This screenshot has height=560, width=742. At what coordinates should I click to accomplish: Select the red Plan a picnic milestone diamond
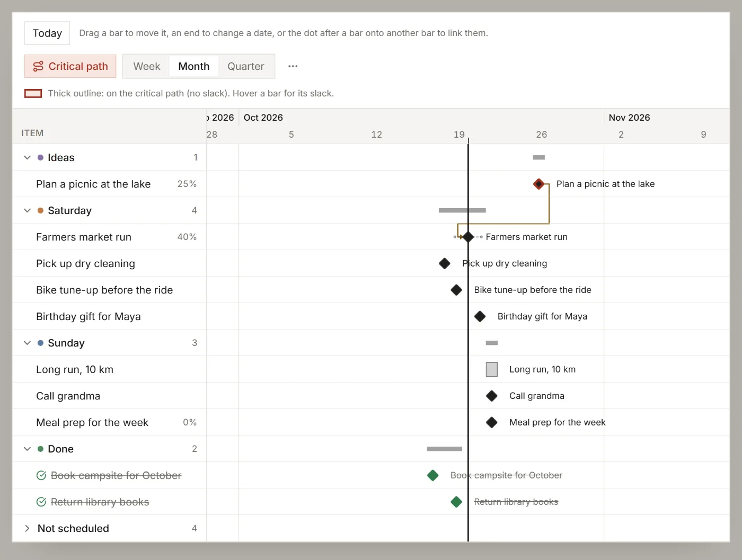[x=539, y=184]
